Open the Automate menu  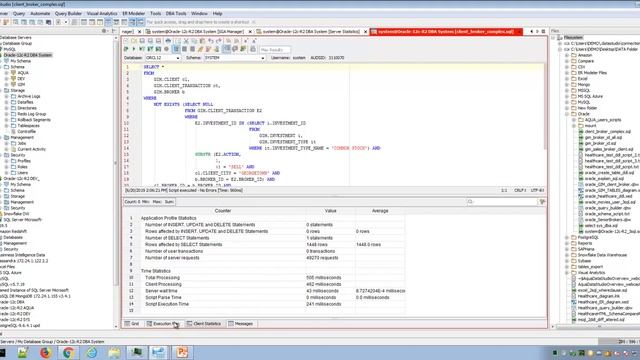(x=40, y=13)
